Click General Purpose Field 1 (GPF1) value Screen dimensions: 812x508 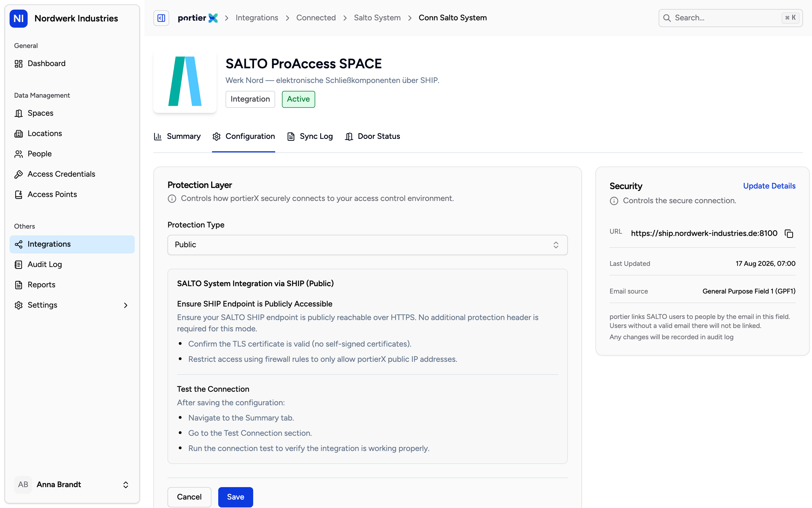(x=749, y=291)
